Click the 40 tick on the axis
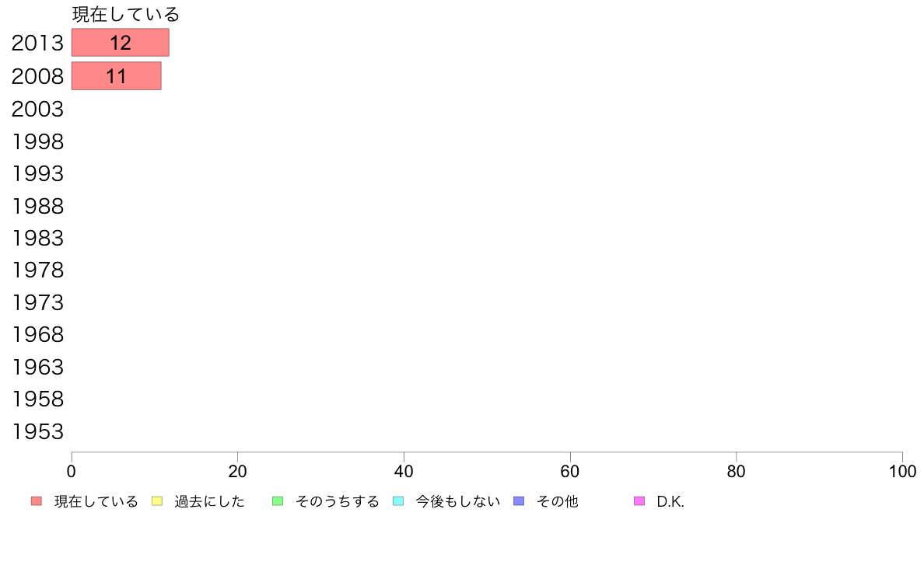Screen dimensions: 924x572 404,471
